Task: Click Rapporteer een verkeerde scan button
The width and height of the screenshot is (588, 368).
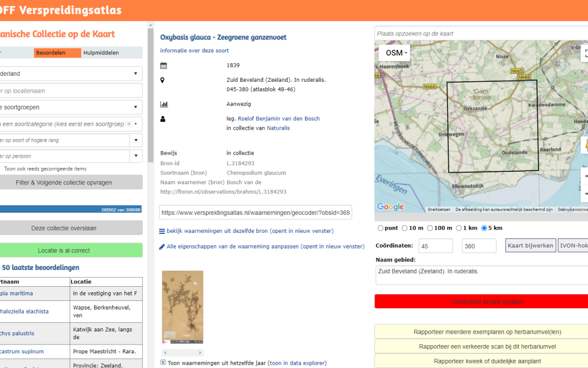Action: click(481, 347)
